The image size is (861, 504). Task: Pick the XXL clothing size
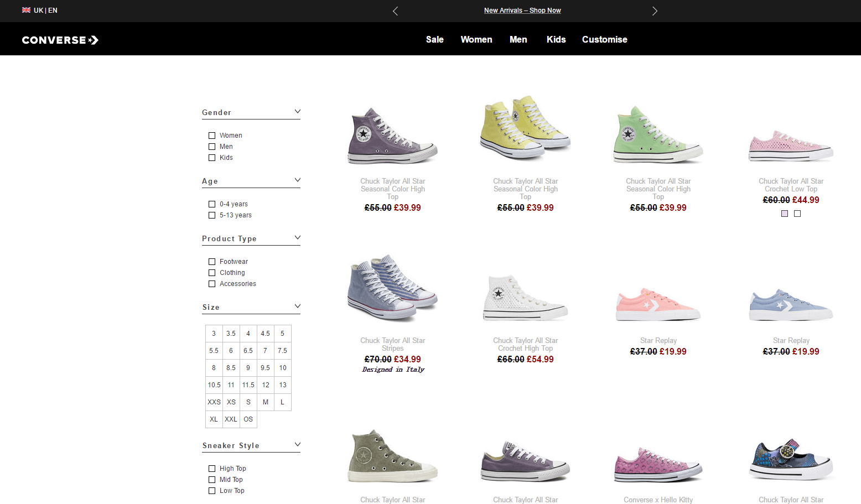click(231, 419)
